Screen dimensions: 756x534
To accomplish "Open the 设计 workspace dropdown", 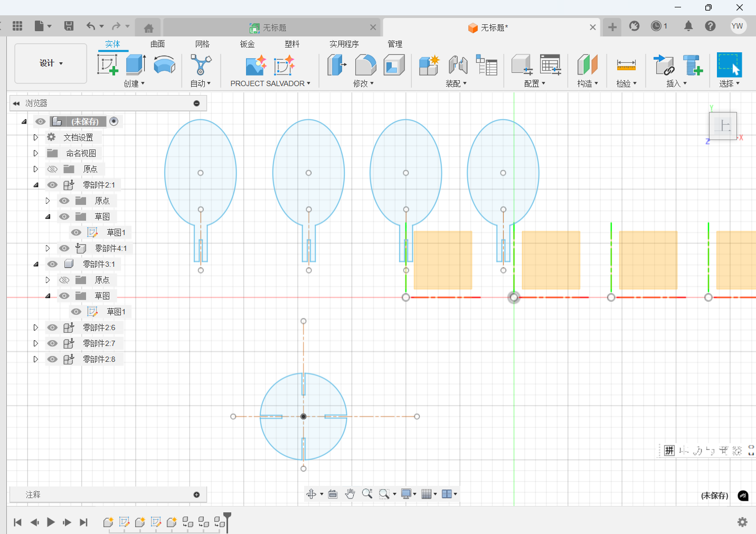I will tap(51, 63).
